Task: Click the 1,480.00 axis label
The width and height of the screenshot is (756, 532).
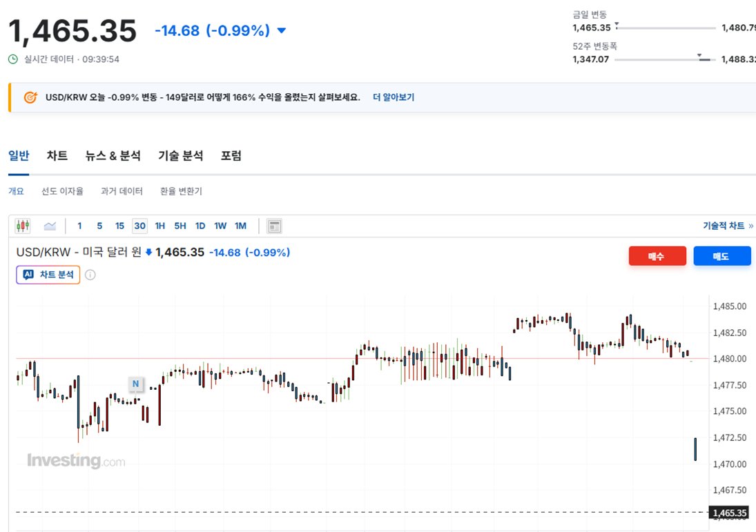Action: click(x=730, y=359)
